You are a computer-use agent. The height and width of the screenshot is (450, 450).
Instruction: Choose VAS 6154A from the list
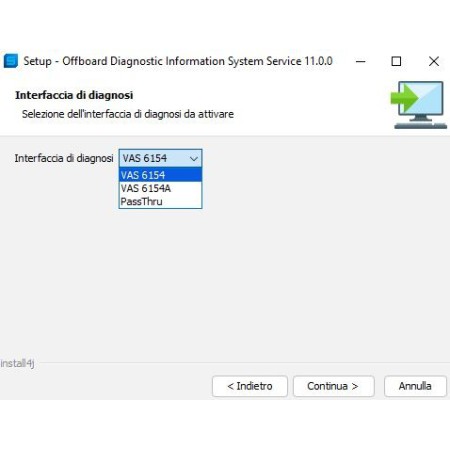click(160, 188)
